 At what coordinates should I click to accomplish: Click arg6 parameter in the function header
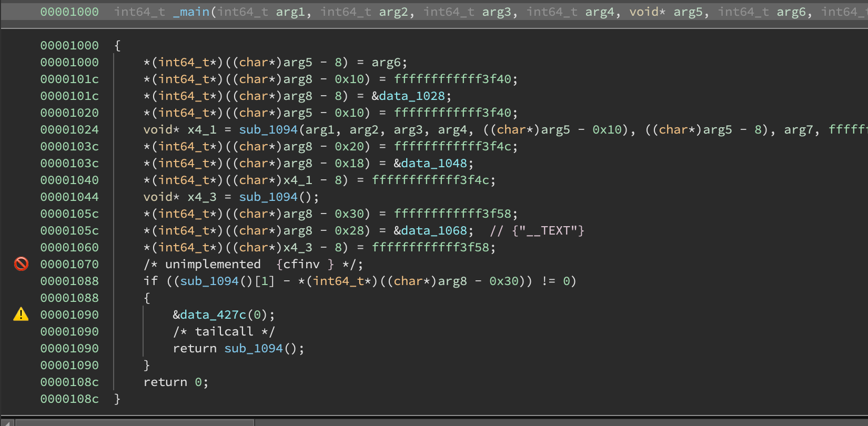point(791,12)
